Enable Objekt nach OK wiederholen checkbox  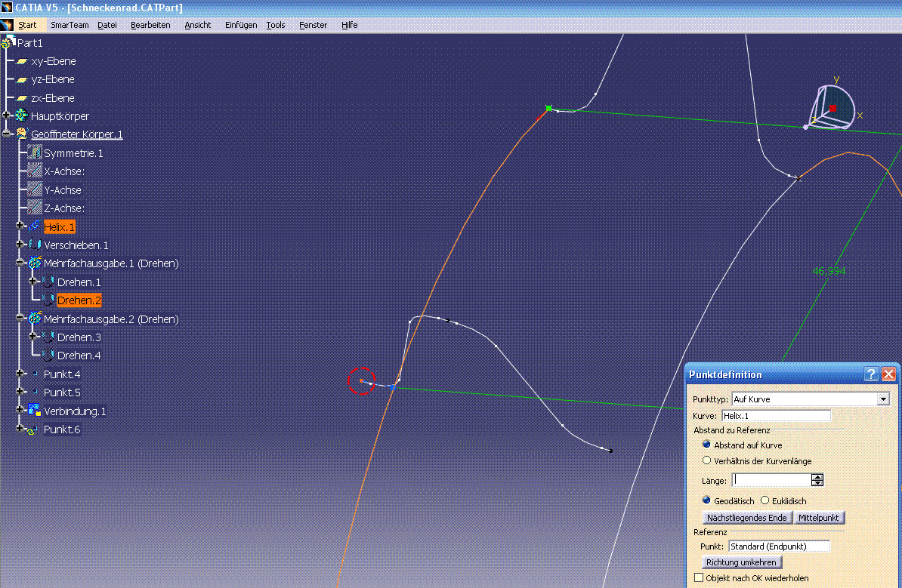point(699,577)
